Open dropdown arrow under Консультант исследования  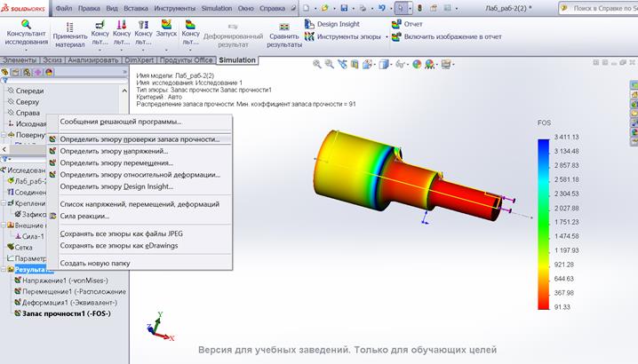point(26,50)
